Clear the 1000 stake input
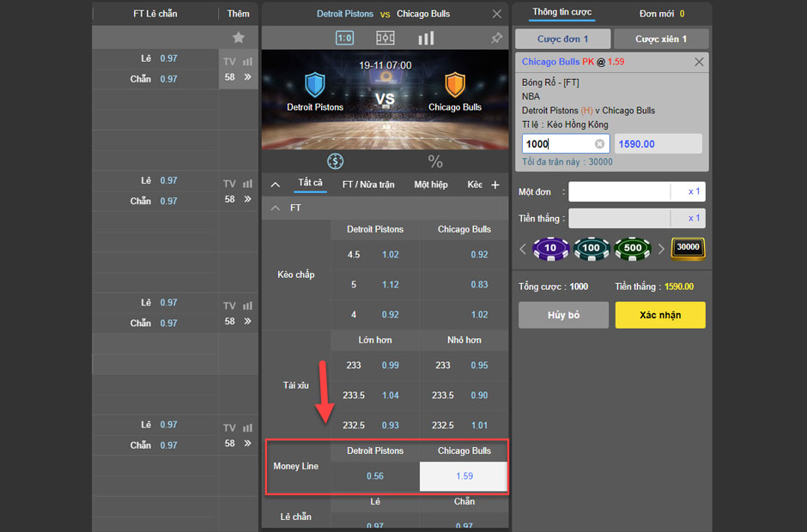This screenshot has height=532, width=807. click(x=599, y=144)
